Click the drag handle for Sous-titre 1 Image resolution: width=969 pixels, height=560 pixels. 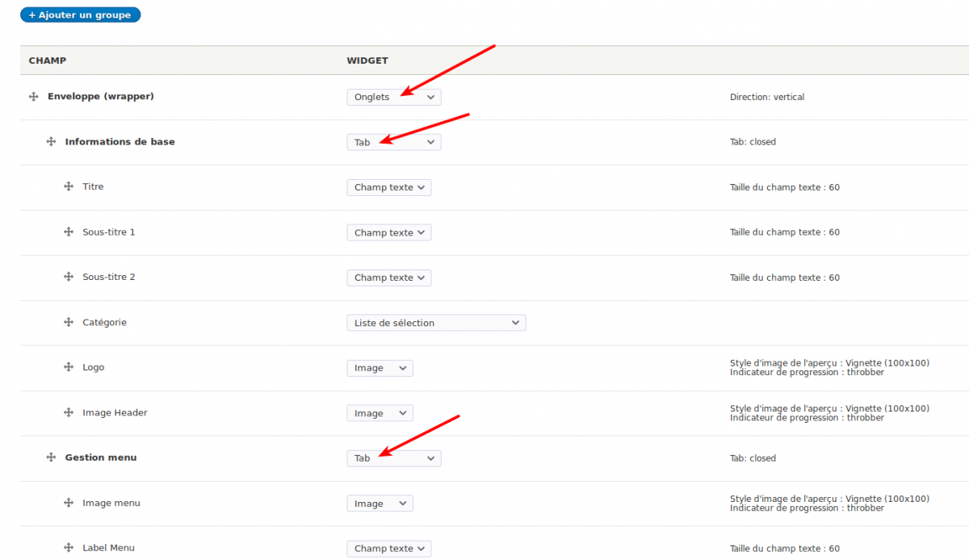click(x=69, y=232)
